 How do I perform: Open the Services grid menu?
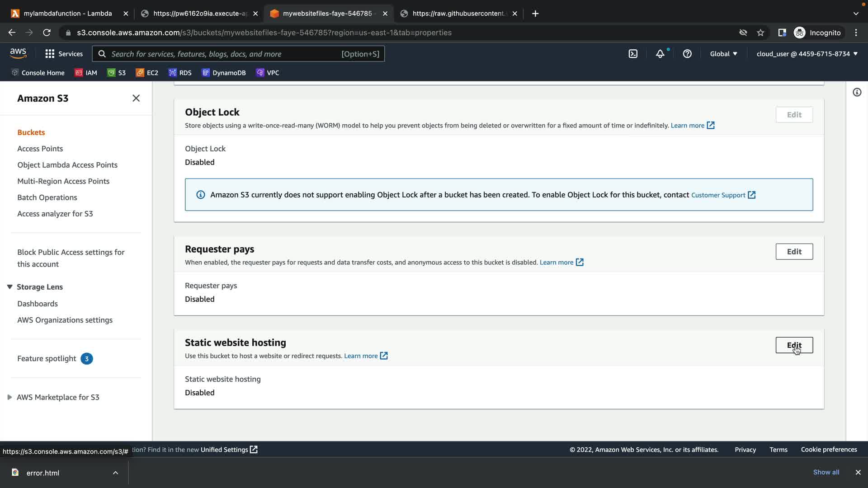[x=64, y=54]
